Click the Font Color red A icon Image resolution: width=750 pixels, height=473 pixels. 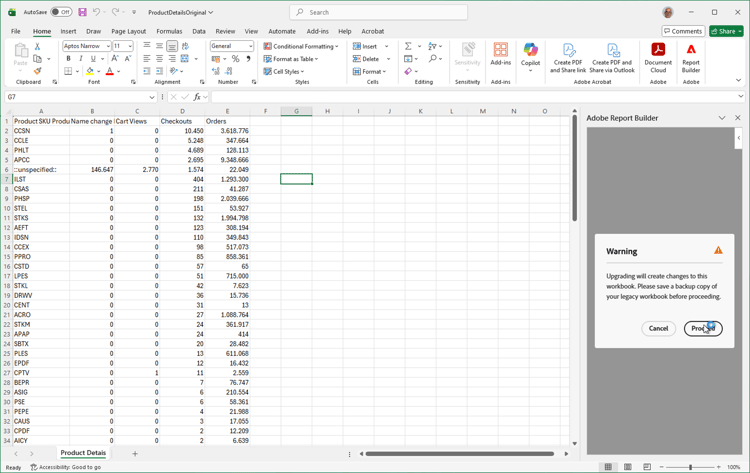coord(110,71)
